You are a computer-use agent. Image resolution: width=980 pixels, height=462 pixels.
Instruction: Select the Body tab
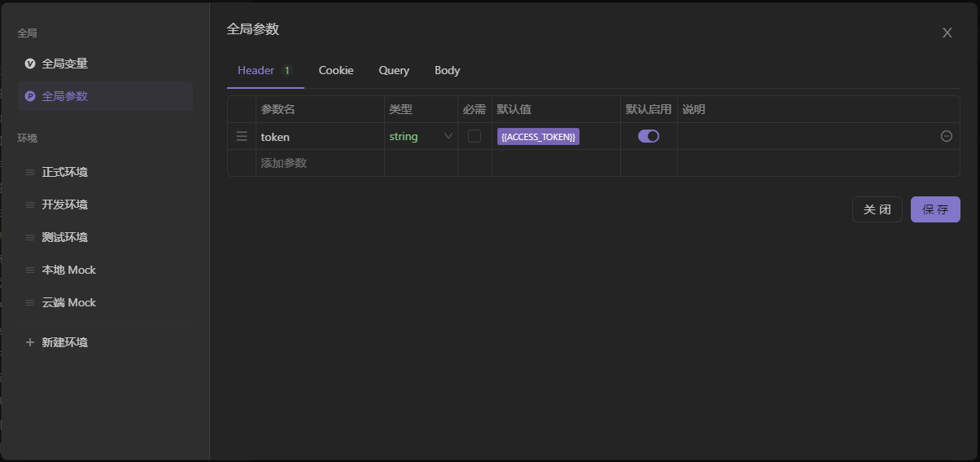pyautogui.click(x=447, y=71)
